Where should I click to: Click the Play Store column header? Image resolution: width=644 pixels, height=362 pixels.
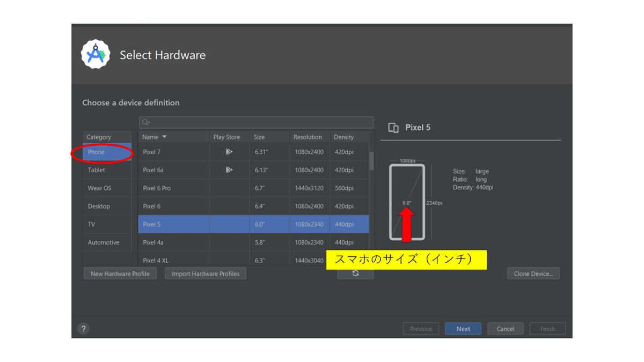point(229,137)
